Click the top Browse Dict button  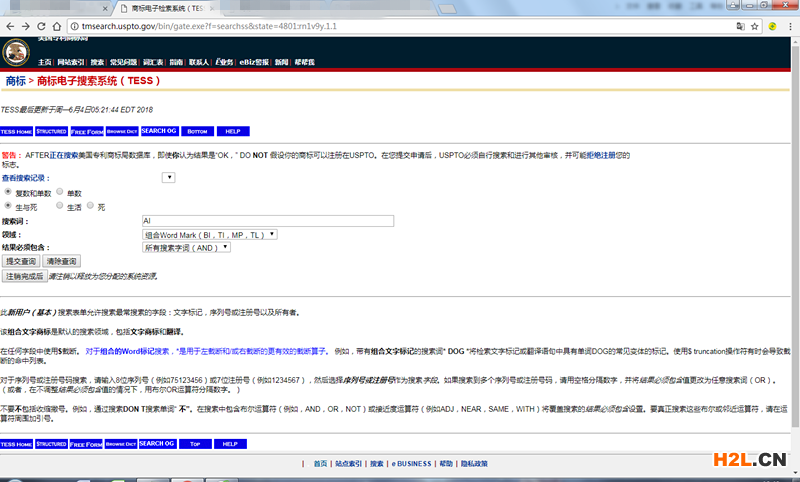(122, 132)
